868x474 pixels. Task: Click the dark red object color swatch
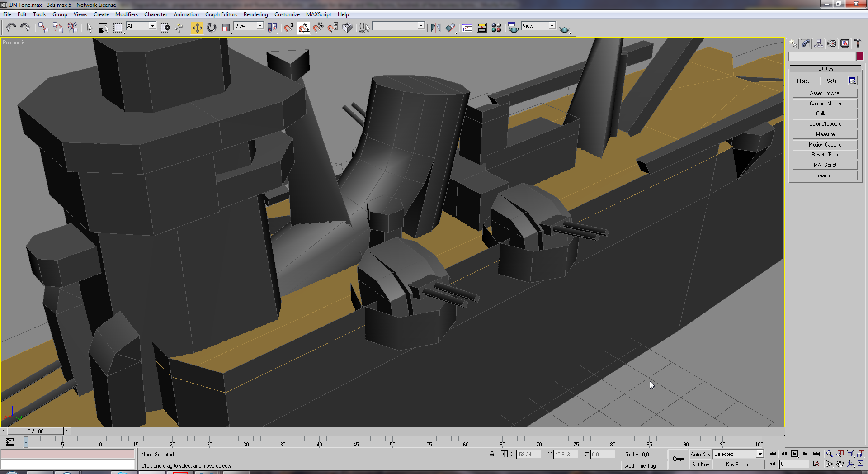point(860,56)
